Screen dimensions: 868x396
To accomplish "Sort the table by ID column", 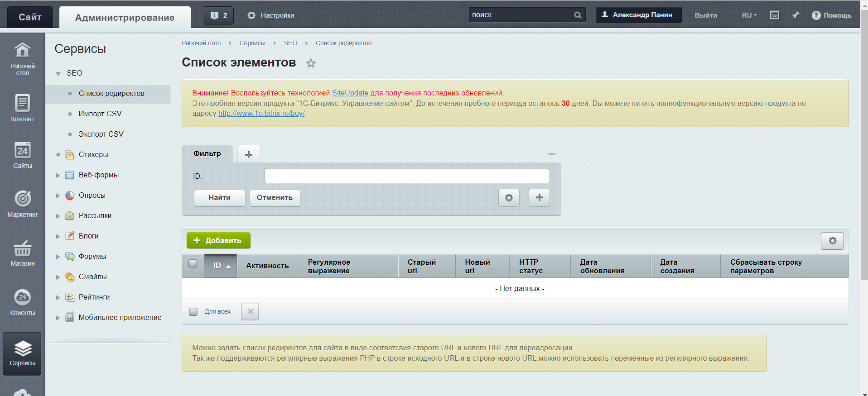I will pyautogui.click(x=221, y=266).
